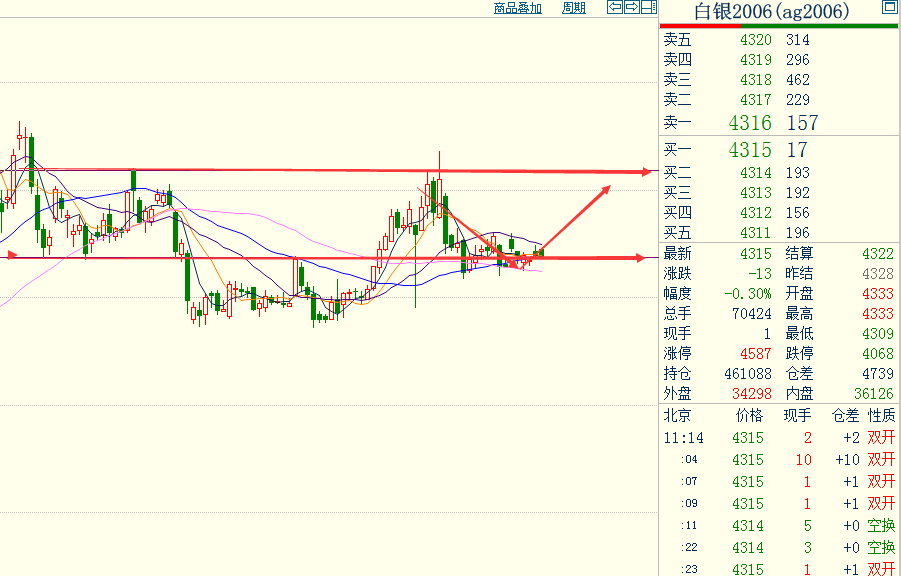Click the red-green buy/sell ratio bar

pyautogui.click(x=779, y=26)
